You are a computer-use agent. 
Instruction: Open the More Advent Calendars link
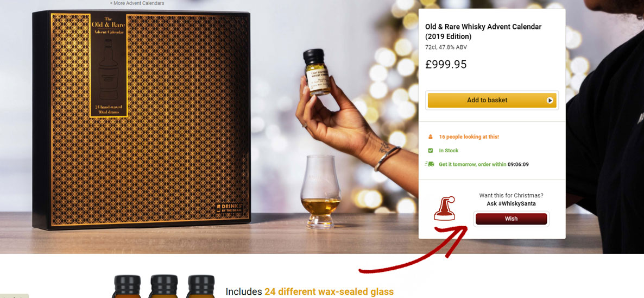[x=137, y=3]
